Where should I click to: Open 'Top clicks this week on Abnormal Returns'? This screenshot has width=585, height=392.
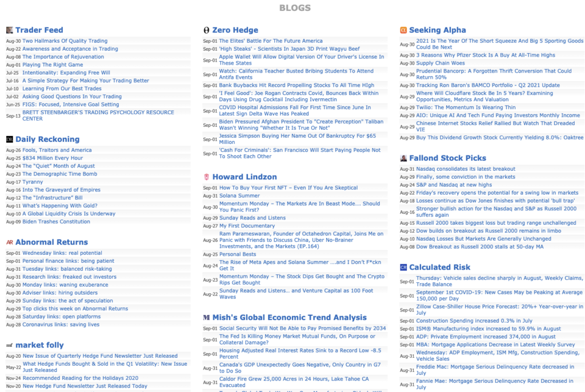point(75,309)
